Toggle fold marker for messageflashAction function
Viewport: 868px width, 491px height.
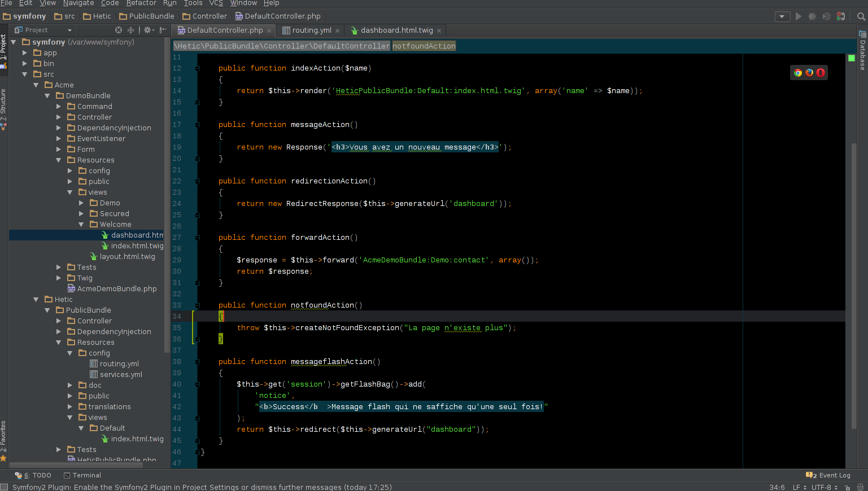(x=197, y=362)
